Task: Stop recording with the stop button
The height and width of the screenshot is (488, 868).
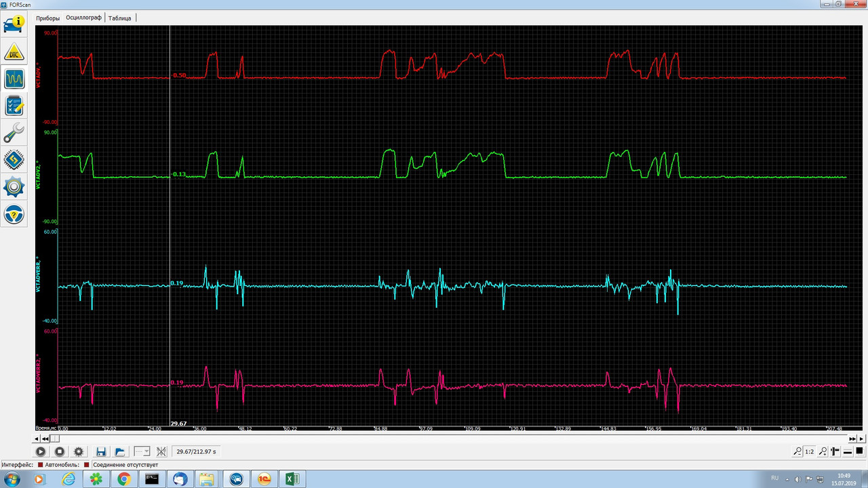Action: coord(60,451)
